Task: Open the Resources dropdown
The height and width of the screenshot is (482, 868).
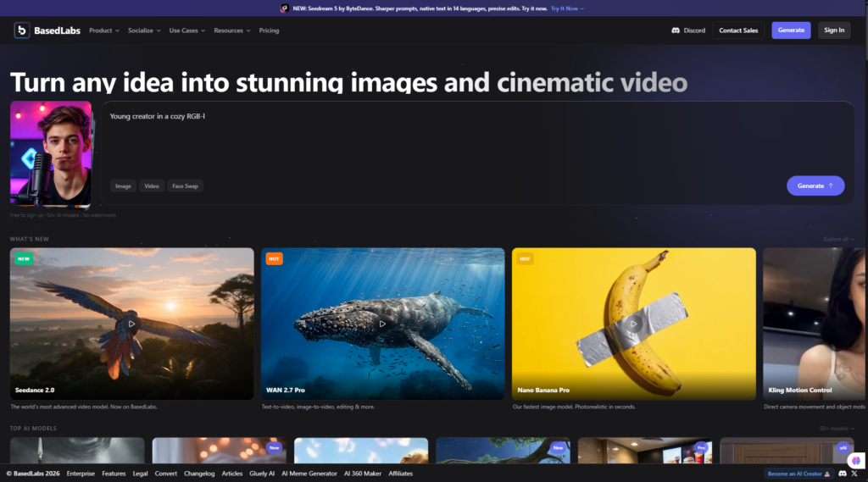Action: click(232, 30)
